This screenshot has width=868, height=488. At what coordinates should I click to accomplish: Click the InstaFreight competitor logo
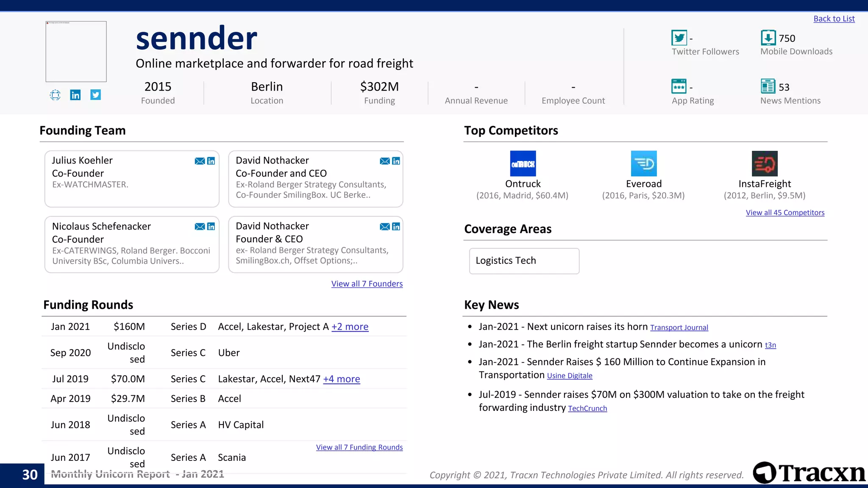coord(765,164)
